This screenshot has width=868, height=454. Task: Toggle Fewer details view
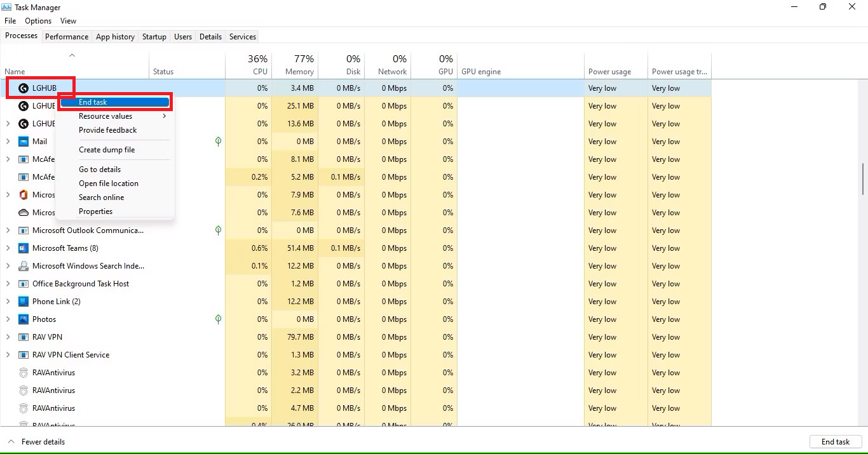point(36,442)
